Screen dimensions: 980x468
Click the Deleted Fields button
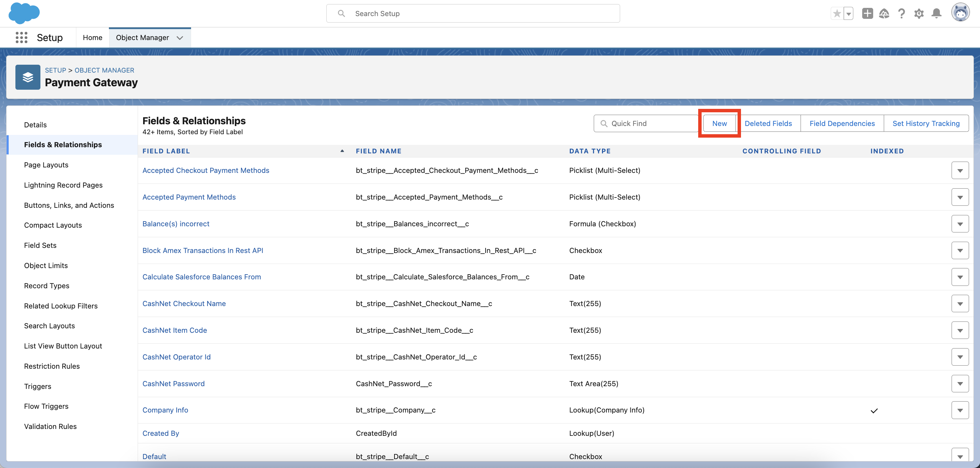pyautogui.click(x=768, y=123)
